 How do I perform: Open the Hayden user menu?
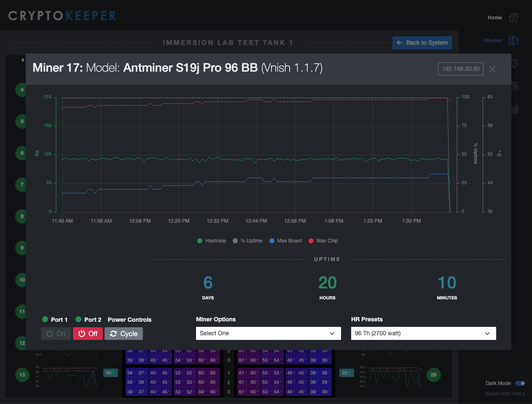[x=492, y=40]
